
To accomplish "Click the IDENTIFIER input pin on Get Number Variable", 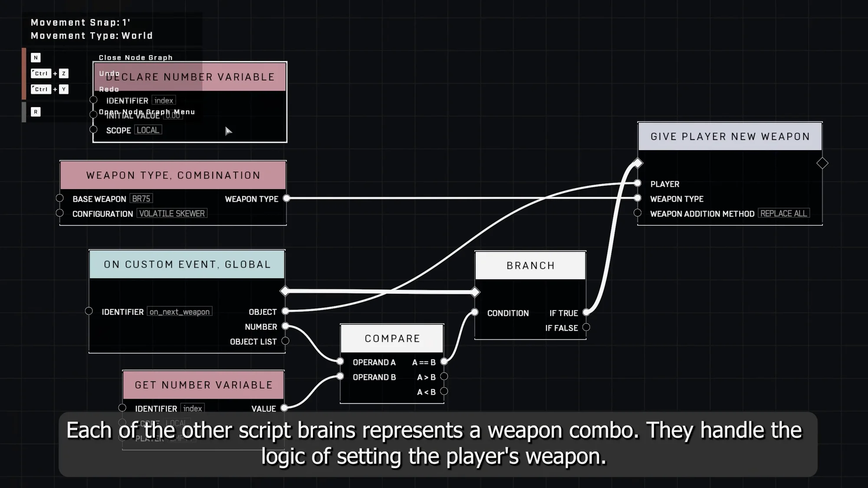I will coord(122,408).
